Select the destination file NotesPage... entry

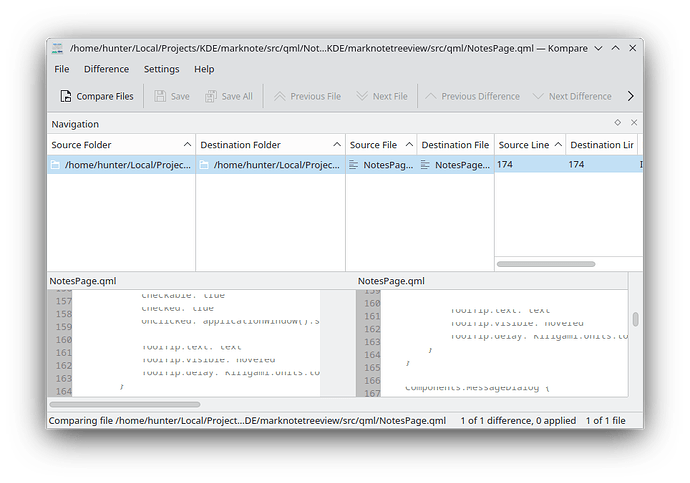coord(455,165)
